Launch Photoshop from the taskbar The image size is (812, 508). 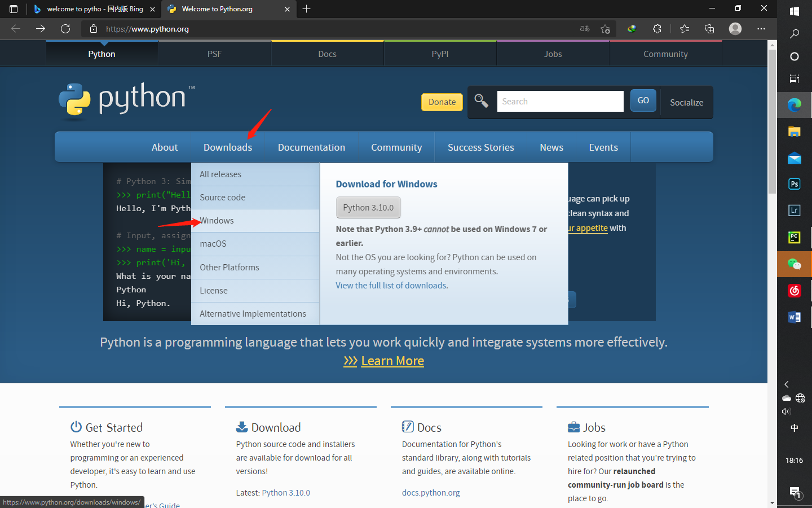point(794,183)
